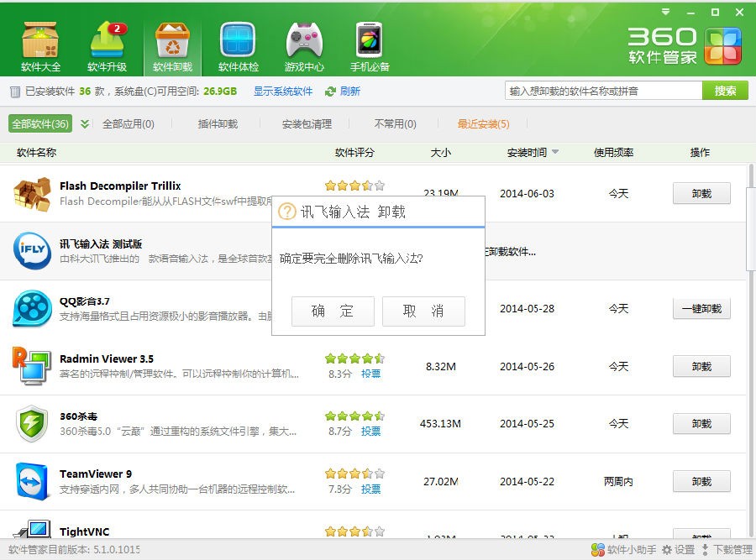Switch to the 最近安装(5) tab
This screenshot has width=756, height=560.
485,123
